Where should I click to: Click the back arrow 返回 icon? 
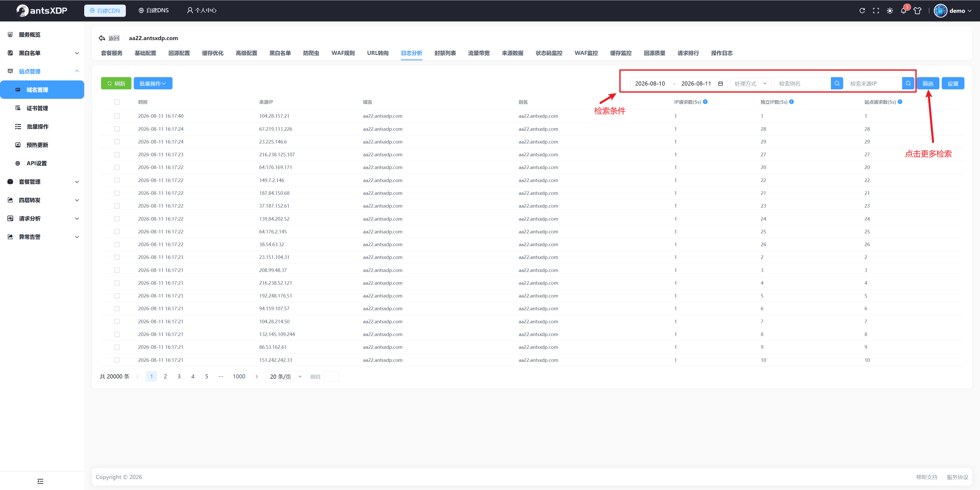pos(102,38)
